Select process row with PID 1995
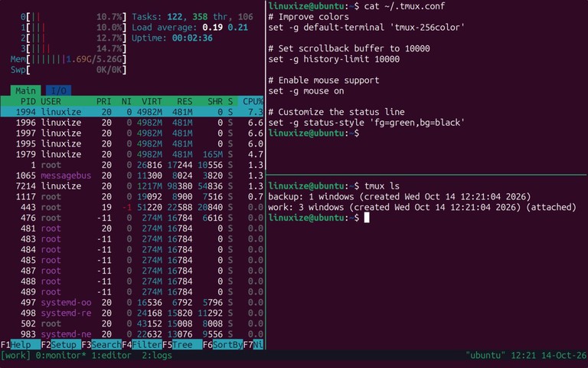This screenshot has height=368, width=588. pyautogui.click(x=132, y=143)
